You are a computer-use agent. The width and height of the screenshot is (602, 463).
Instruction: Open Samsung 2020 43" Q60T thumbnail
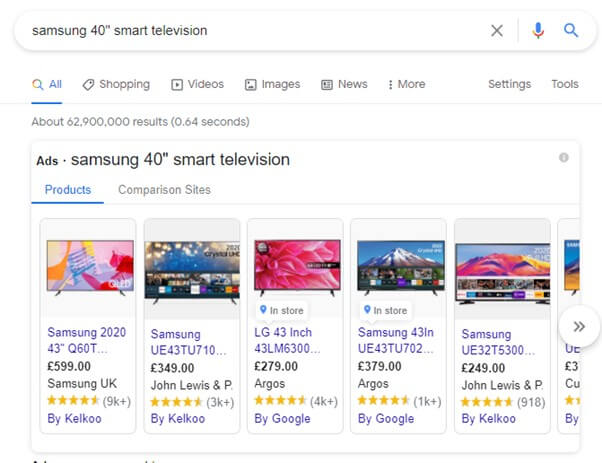90,268
